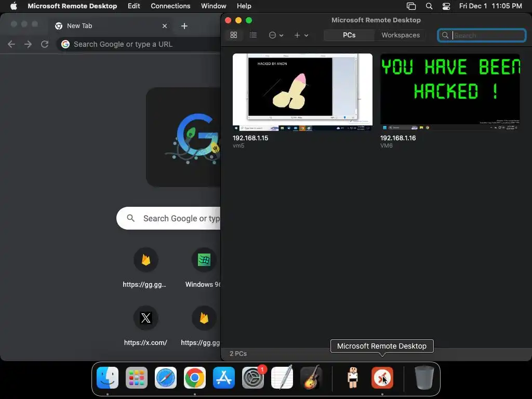
Task: Click the 192.168.1.15 PC name label
Action: 250,138
